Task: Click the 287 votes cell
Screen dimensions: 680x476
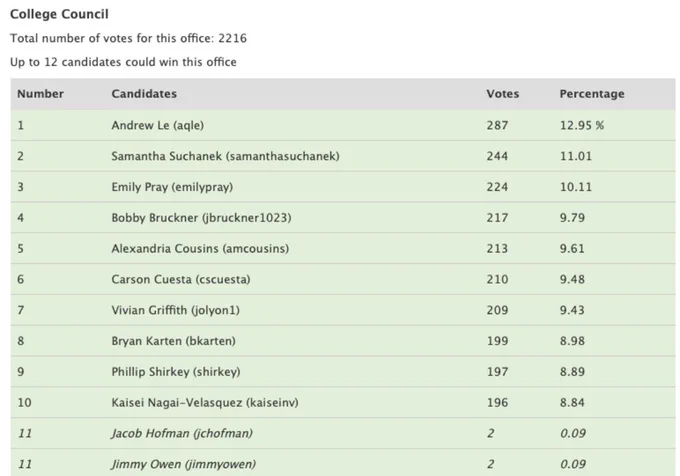Action: [497, 125]
